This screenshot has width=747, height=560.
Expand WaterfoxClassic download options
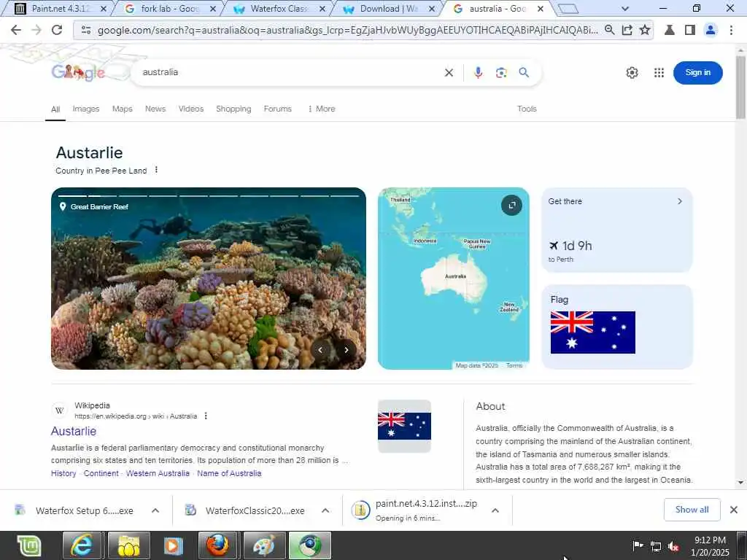coord(325,510)
